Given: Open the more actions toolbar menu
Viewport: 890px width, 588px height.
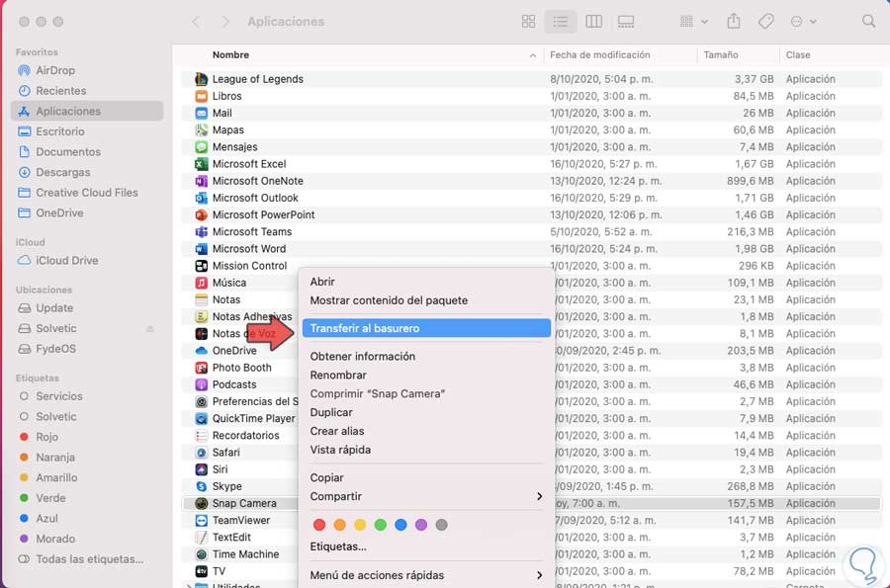Looking at the screenshot, I should 803,22.
